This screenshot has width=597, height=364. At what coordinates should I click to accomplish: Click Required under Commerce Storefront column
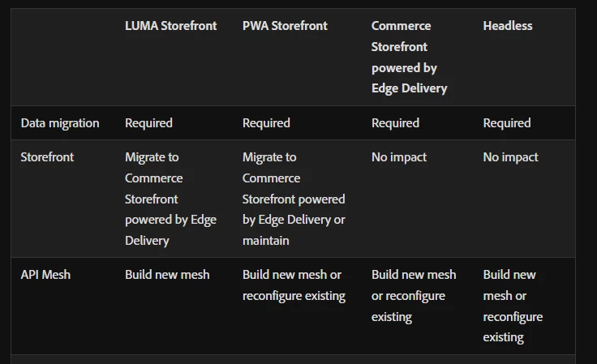[395, 123]
